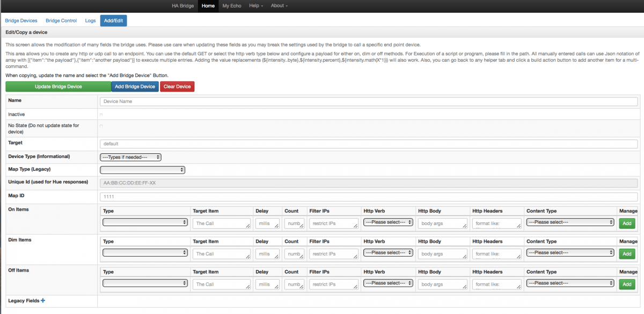Screen dimensions: 644x314
Task: Open the Device Type dropdown
Action: 130,157
